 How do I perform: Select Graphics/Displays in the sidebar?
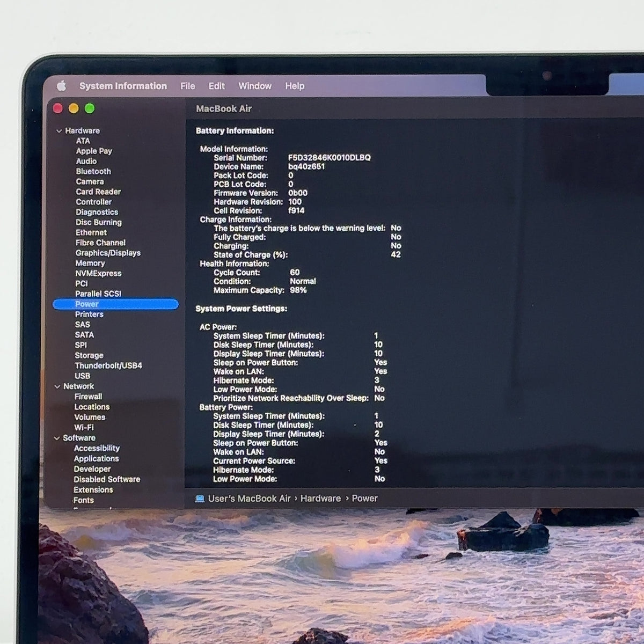pyautogui.click(x=108, y=253)
